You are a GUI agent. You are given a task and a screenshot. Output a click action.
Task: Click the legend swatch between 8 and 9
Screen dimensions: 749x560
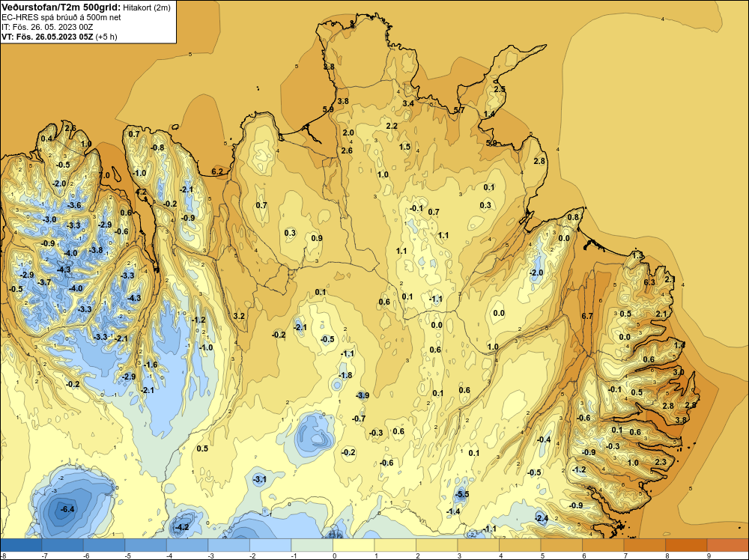(x=686, y=545)
